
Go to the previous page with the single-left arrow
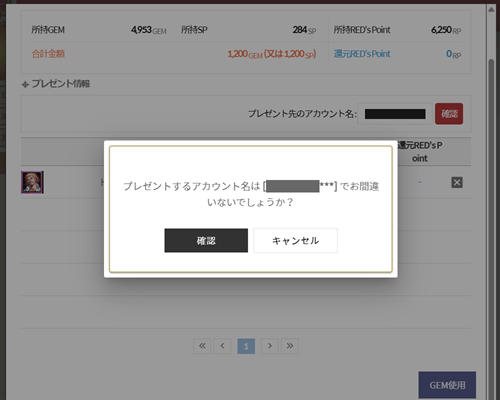[222, 346]
